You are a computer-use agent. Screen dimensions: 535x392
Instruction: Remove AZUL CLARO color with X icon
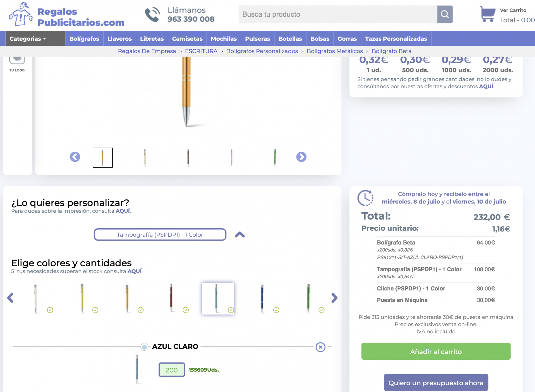coord(320,347)
